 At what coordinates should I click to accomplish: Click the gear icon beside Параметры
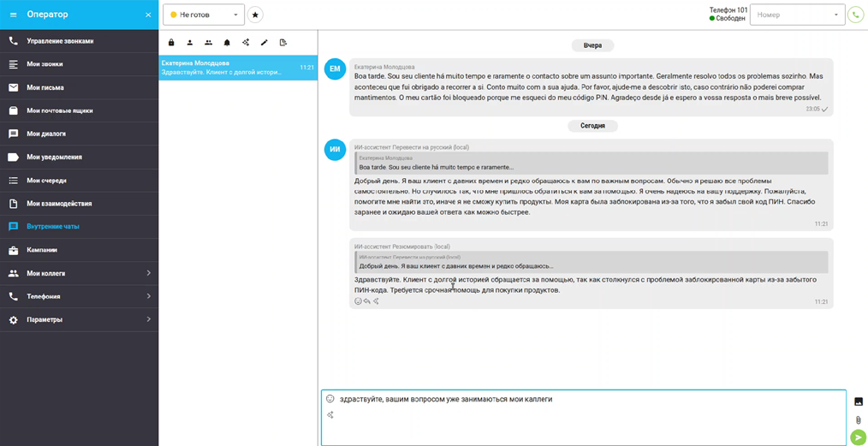coord(14,320)
